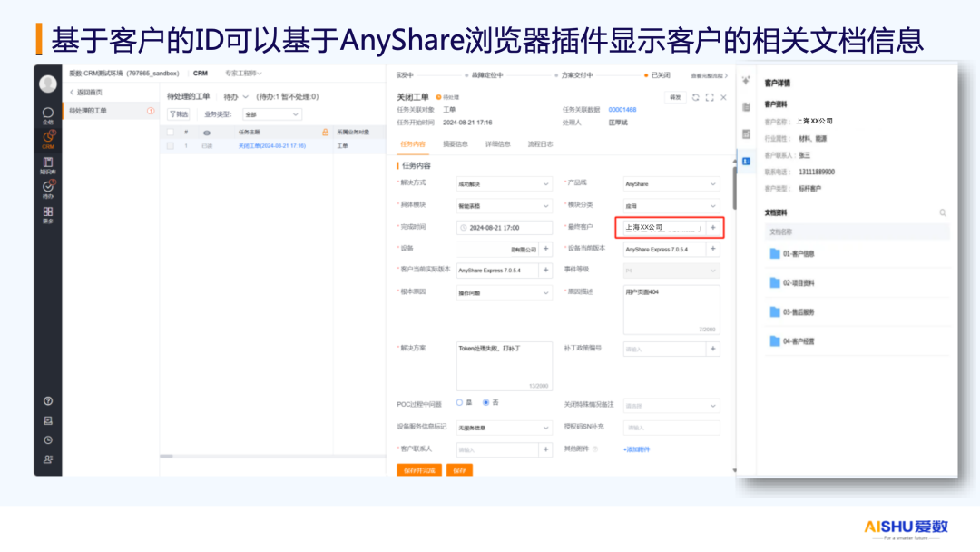Open the contacts icon at sidebar bottom

point(48,458)
